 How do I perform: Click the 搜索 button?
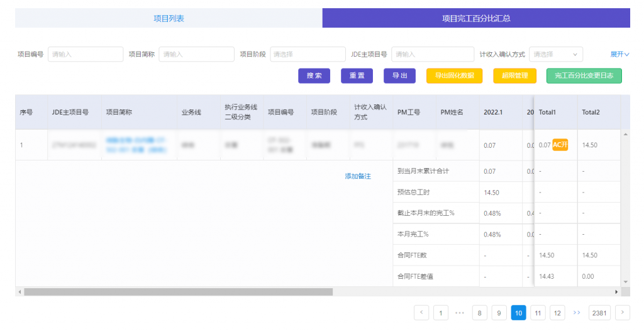(x=314, y=76)
